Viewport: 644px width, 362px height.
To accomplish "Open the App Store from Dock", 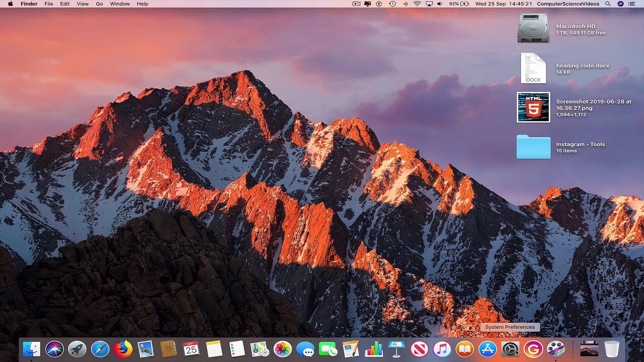I will click(x=488, y=349).
